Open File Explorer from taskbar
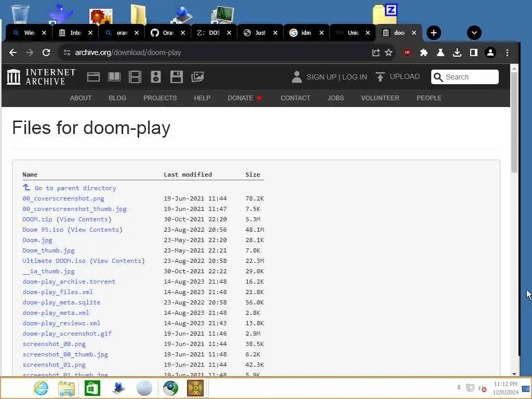 pyautogui.click(x=66, y=388)
